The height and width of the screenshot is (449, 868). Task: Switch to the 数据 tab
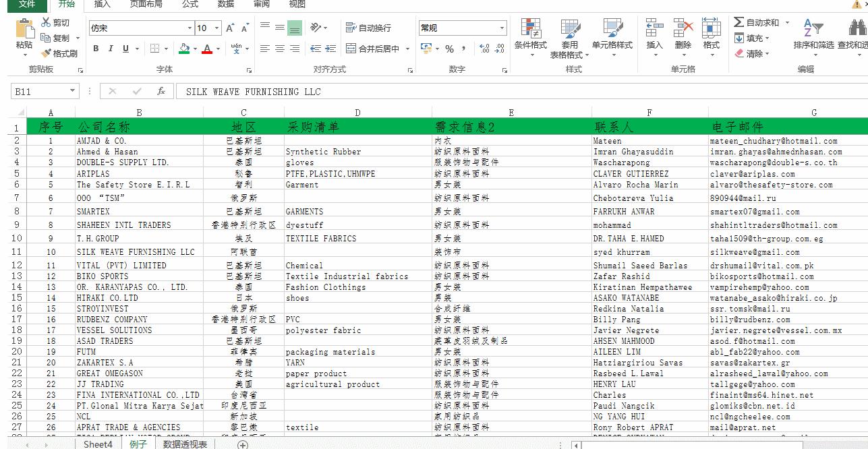click(226, 4)
